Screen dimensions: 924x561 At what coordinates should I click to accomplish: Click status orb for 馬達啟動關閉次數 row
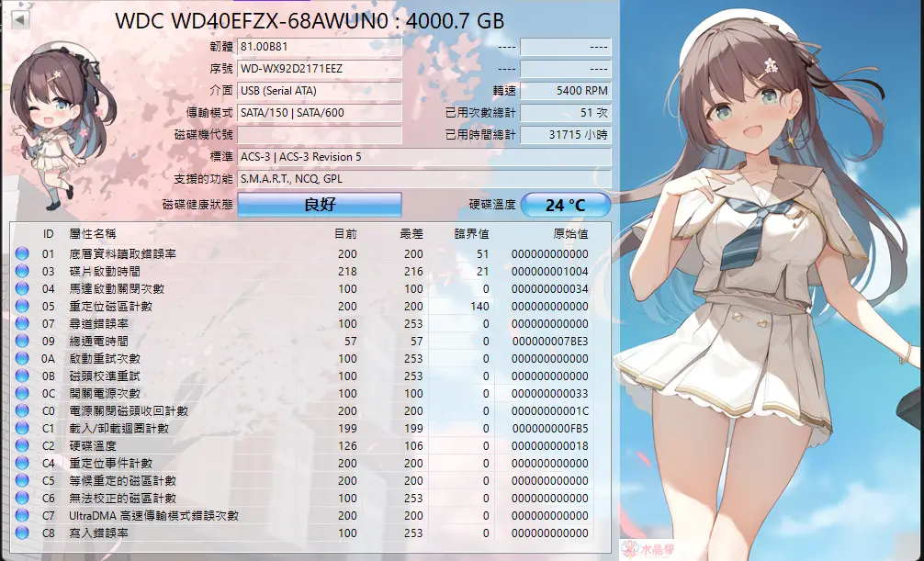click(22, 288)
